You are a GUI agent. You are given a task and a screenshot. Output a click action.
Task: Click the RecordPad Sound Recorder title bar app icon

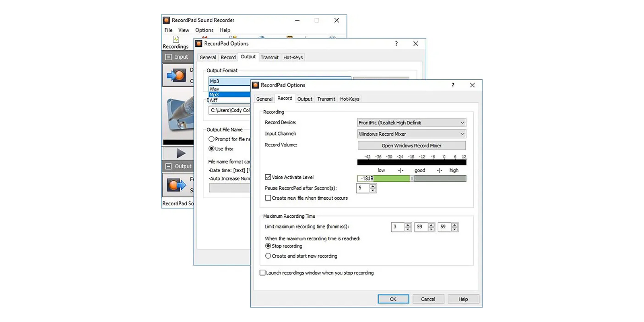click(166, 20)
